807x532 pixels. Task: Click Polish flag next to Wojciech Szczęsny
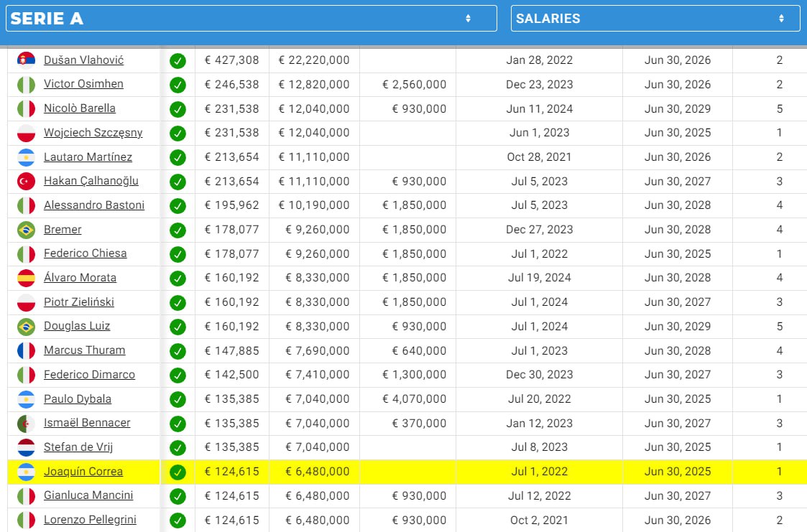click(x=26, y=133)
